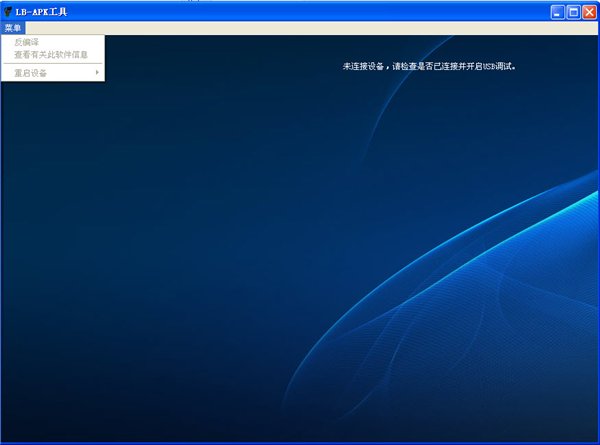Click the LB-APK工具 app icon in title bar
600x445 pixels.
pyautogui.click(x=7, y=12)
